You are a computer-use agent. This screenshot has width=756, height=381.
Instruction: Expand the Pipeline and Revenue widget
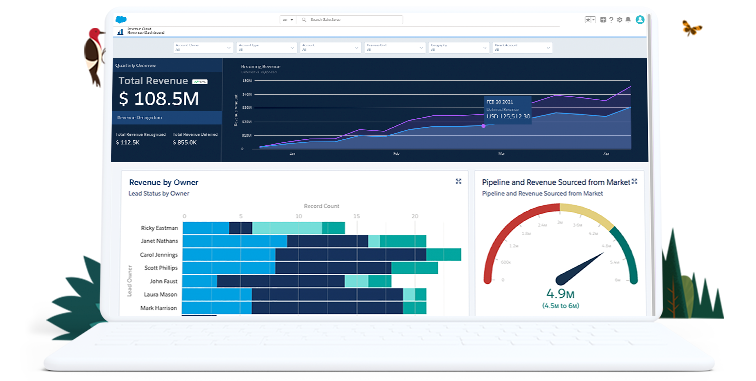(x=634, y=181)
